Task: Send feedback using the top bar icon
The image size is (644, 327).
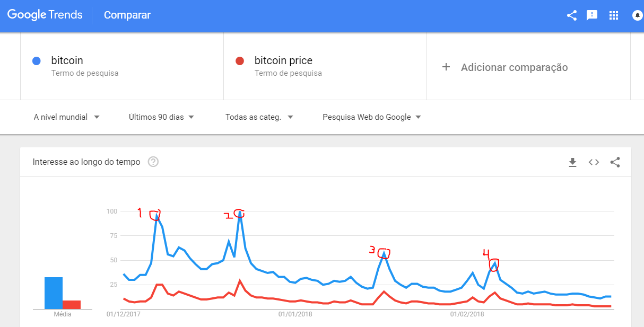Action: [x=592, y=15]
